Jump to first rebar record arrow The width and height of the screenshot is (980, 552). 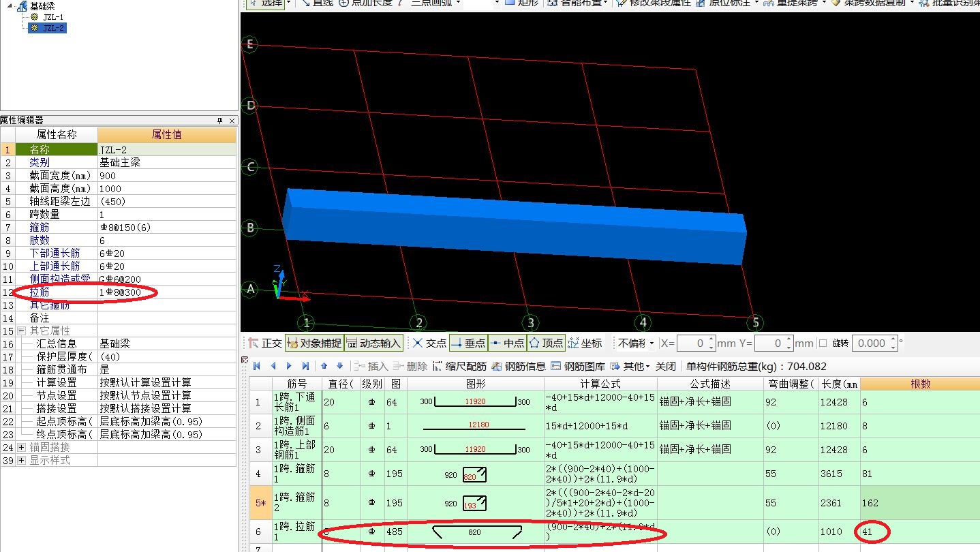(x=257, y=366)
